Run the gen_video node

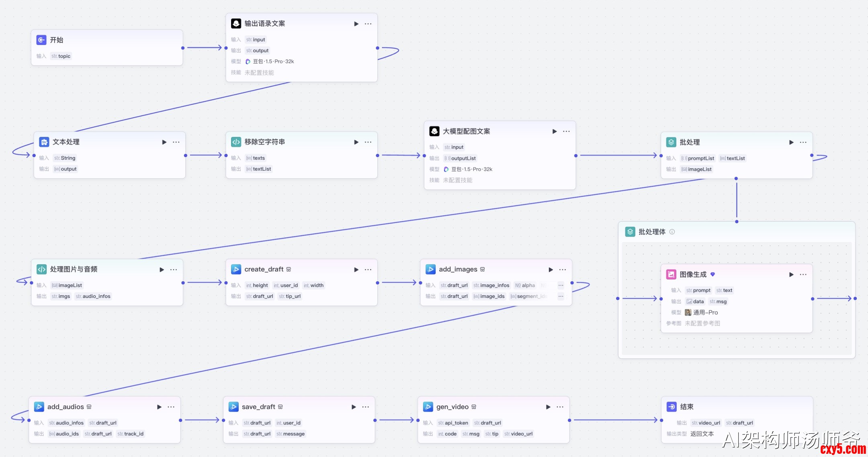[548, 407]
